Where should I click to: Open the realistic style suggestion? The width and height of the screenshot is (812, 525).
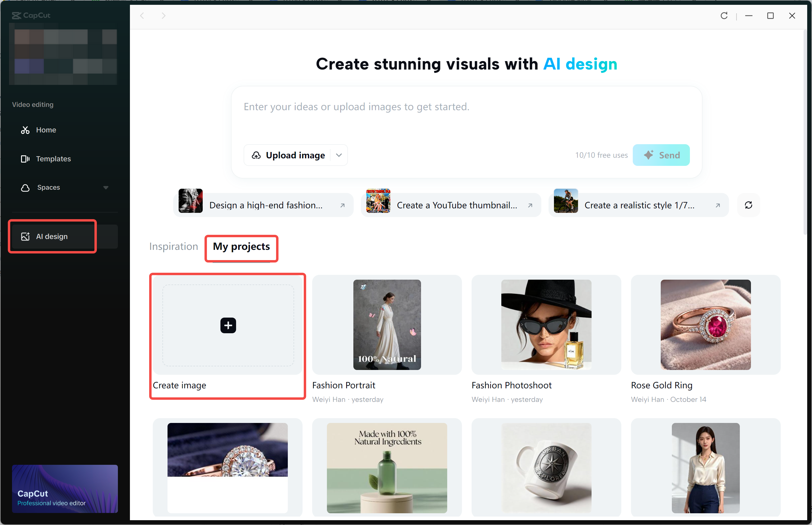(638, 205)
